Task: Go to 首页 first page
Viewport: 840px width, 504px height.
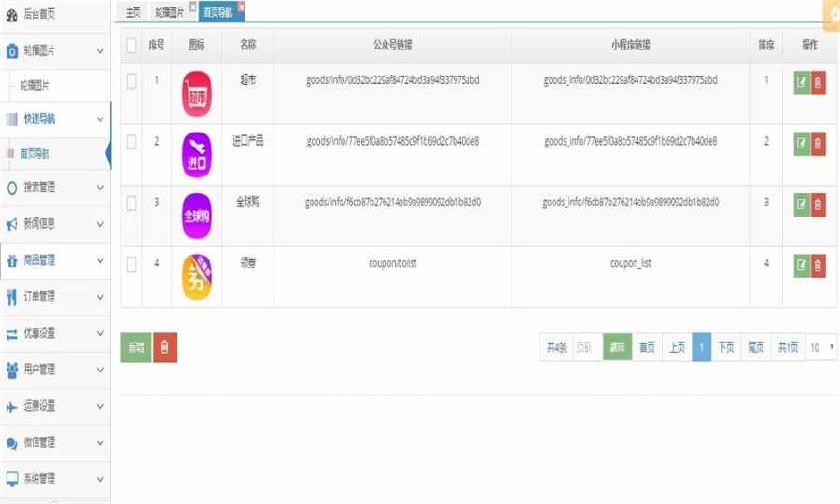Action: tap(647, 347)
